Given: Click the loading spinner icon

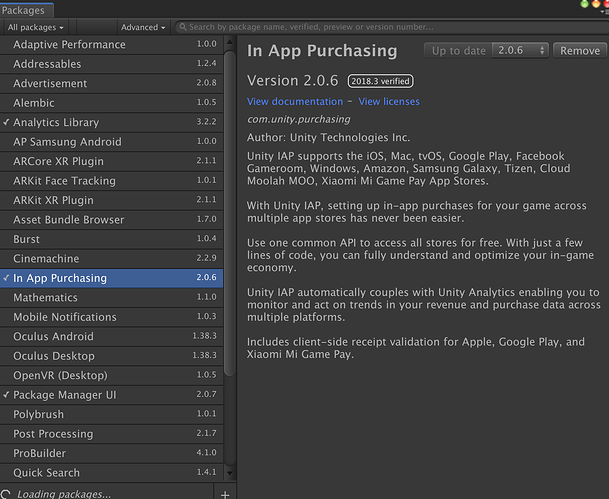Looking at the screenshot, I should (x=7, y=494).
